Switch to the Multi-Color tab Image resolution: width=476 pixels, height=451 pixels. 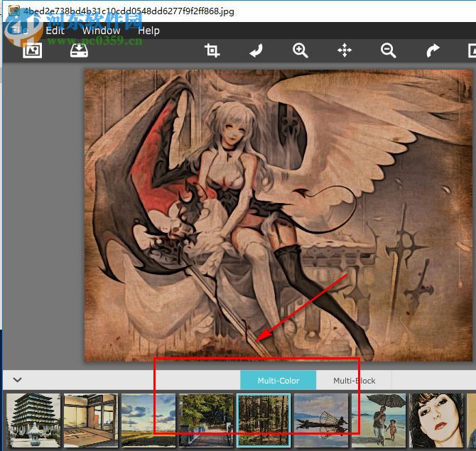click(278, 380)
